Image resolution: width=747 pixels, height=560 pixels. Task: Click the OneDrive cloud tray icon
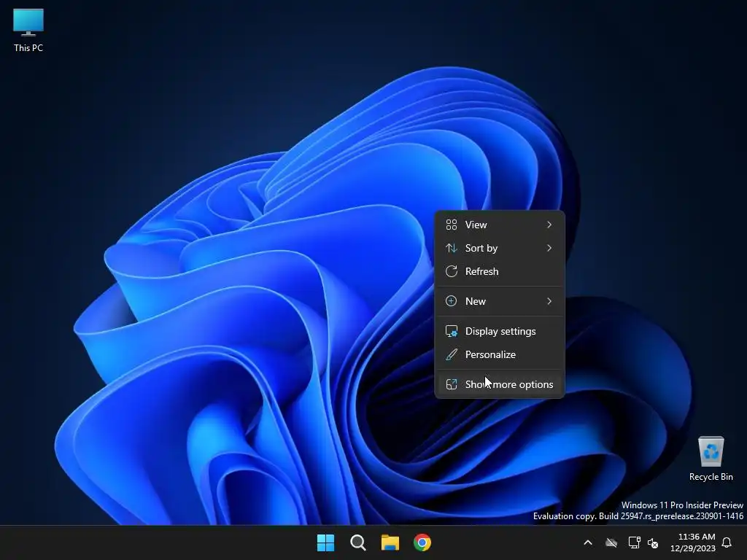611,542
